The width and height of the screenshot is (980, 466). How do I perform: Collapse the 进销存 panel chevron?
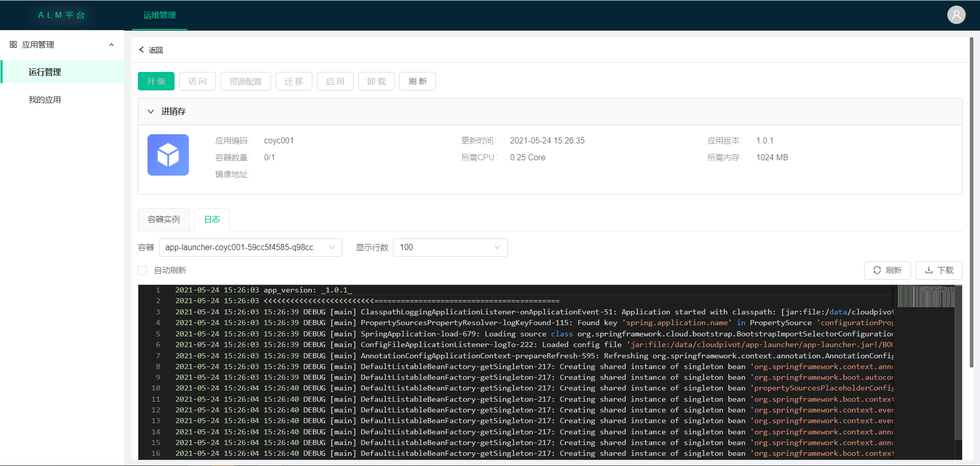click(x=151, y=111)
